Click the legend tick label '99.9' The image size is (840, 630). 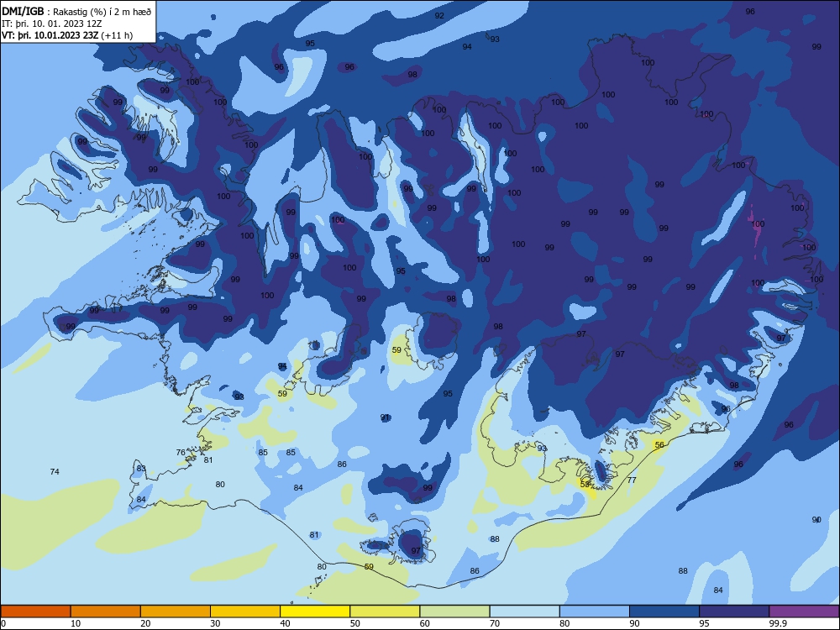pyautogui.click(x=777, y=623)
